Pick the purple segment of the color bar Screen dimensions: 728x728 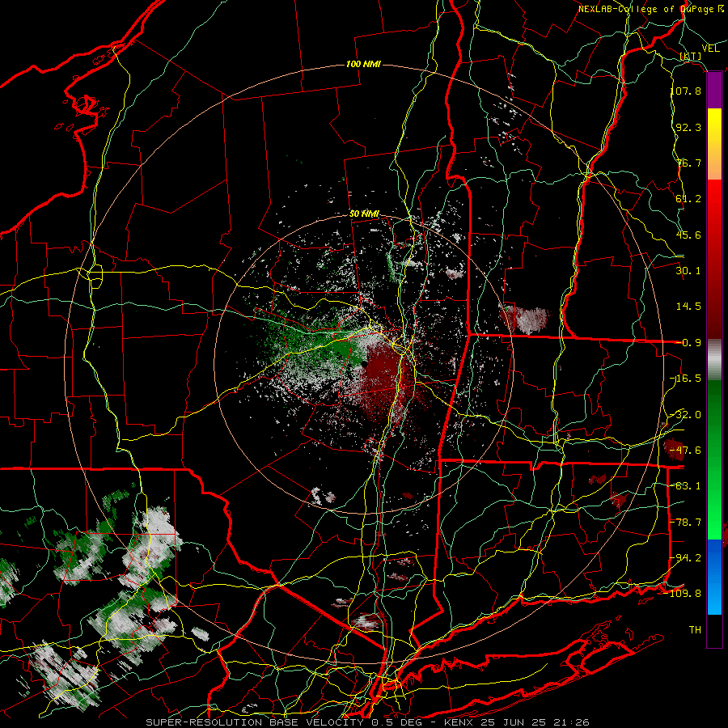714,91
